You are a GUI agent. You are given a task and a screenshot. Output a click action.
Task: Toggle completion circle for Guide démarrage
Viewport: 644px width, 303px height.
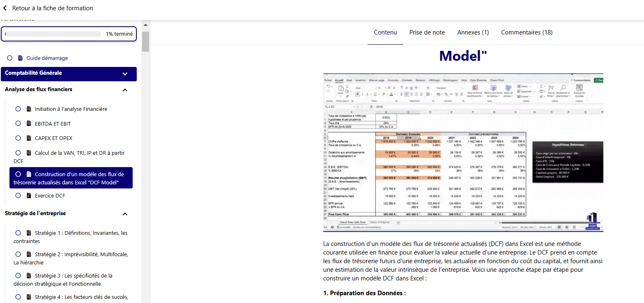9,58
